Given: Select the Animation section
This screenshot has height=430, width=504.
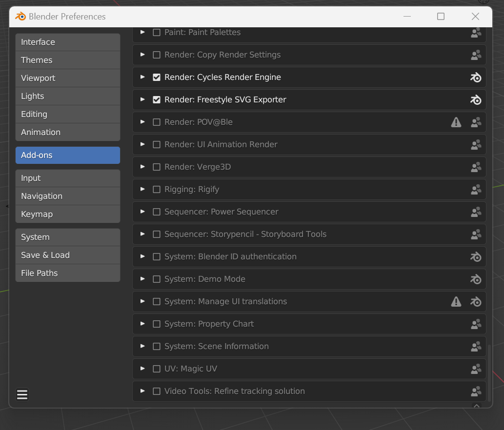Looking at the screenshot, I should pos(68,132).
